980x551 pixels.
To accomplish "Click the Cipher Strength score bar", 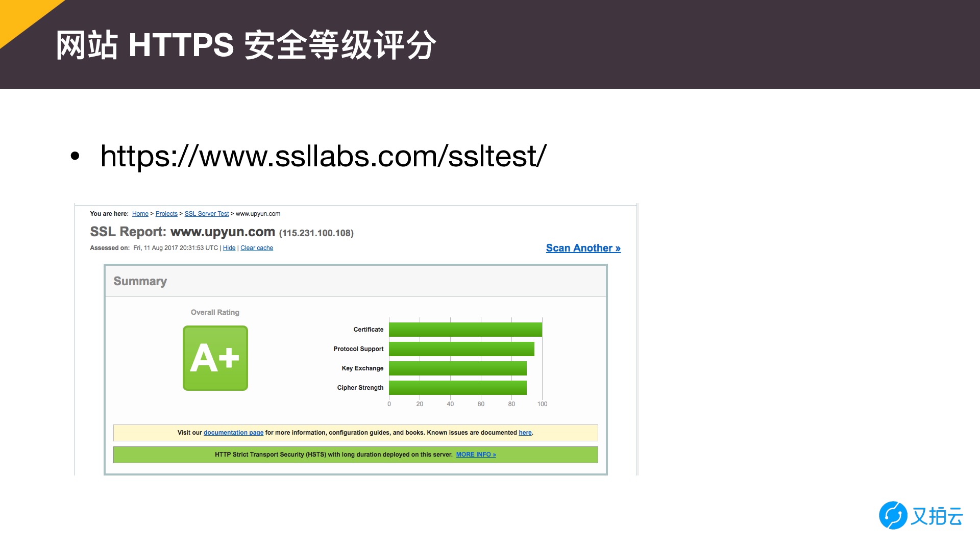I will tap(458, 388).
